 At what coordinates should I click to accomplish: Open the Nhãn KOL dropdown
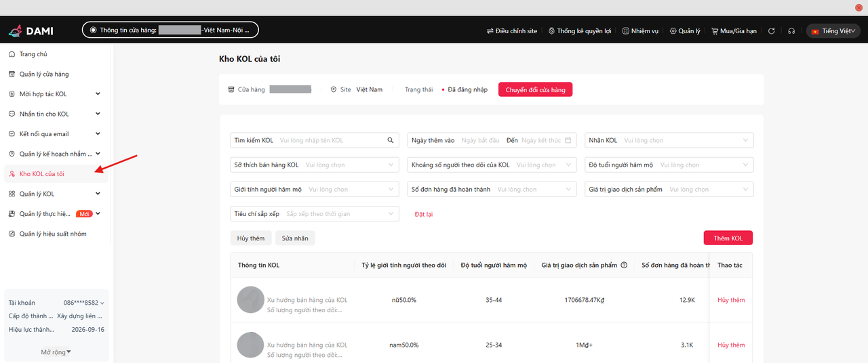click(x=669, y=141)
